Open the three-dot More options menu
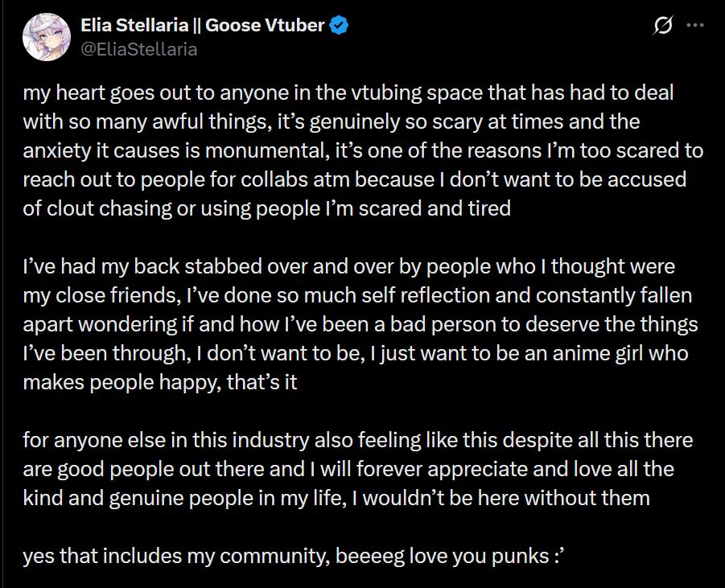Viewport: 725px width, 588px height. [695, 25]
